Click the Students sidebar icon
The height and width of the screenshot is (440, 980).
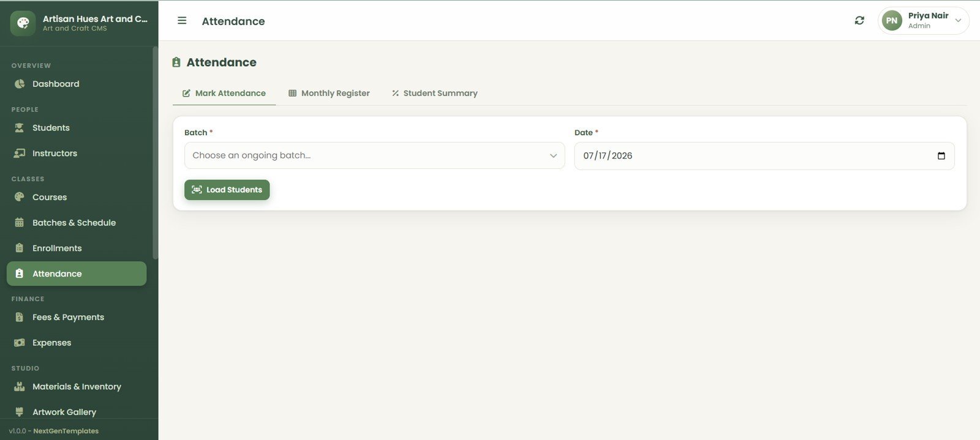tap(20, 128)
